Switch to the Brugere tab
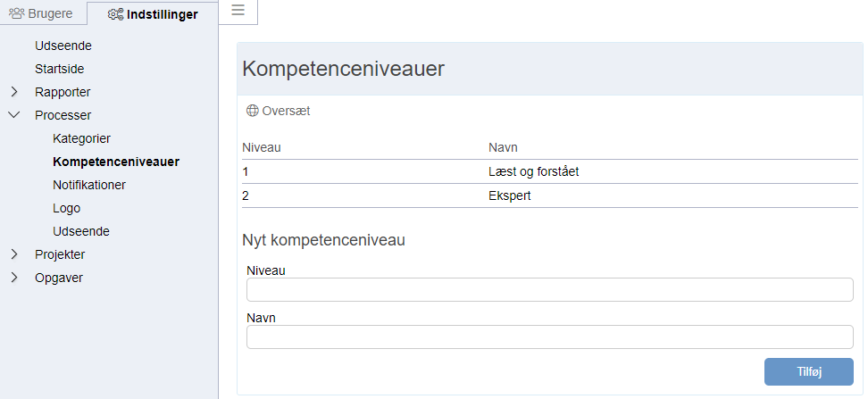Screen dimensions: 868x399 [44, 13]
